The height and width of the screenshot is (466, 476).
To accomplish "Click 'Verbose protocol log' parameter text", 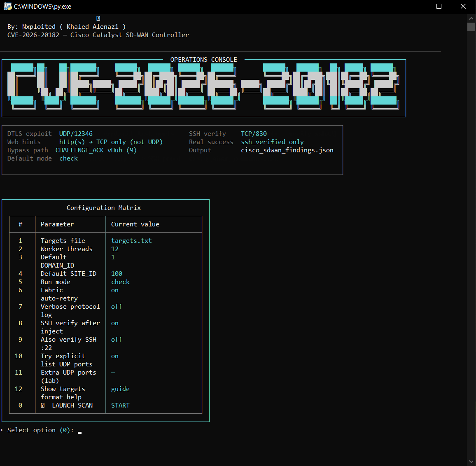I will 70,310.
